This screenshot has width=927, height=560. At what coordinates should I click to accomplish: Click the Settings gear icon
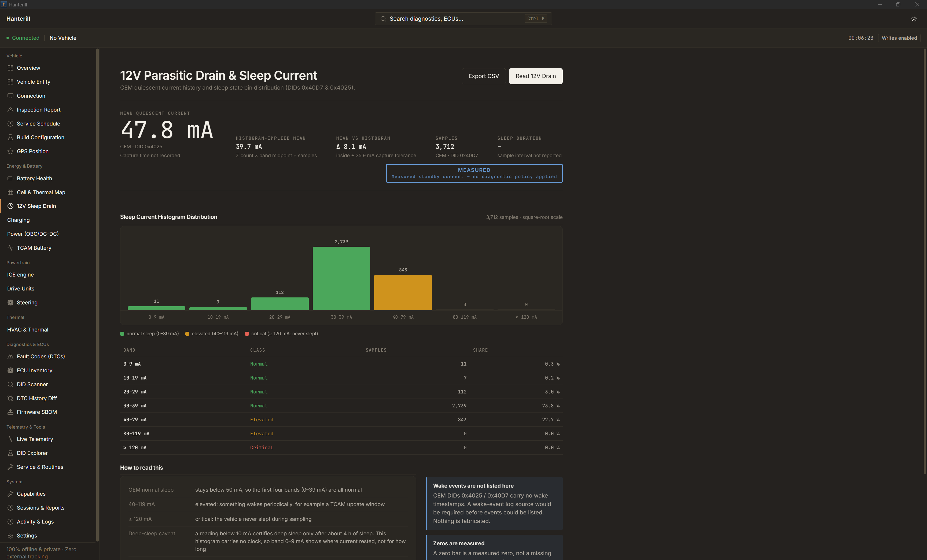(x=10, y=536)
